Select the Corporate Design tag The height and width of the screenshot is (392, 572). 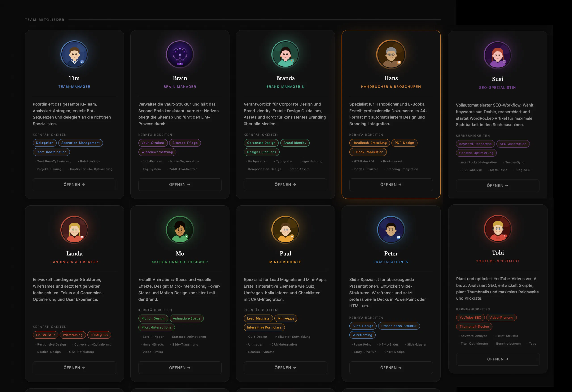point(261,143)
